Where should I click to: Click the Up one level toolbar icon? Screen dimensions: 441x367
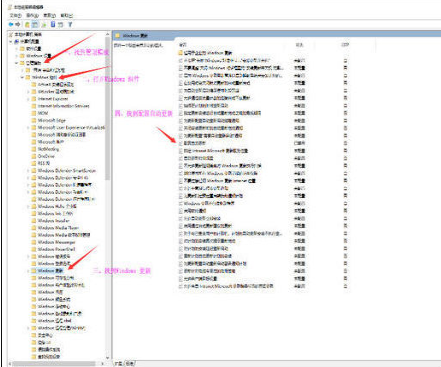point(27,24)
